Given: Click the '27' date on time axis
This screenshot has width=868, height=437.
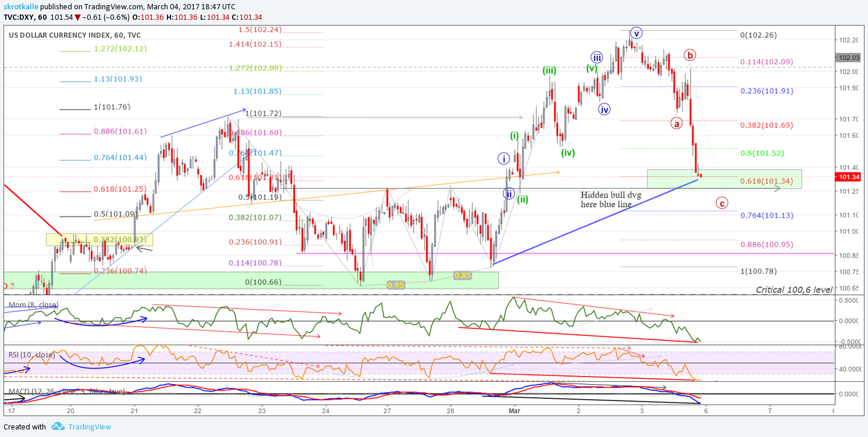Looking at the screenshot, I should point(387,411).
